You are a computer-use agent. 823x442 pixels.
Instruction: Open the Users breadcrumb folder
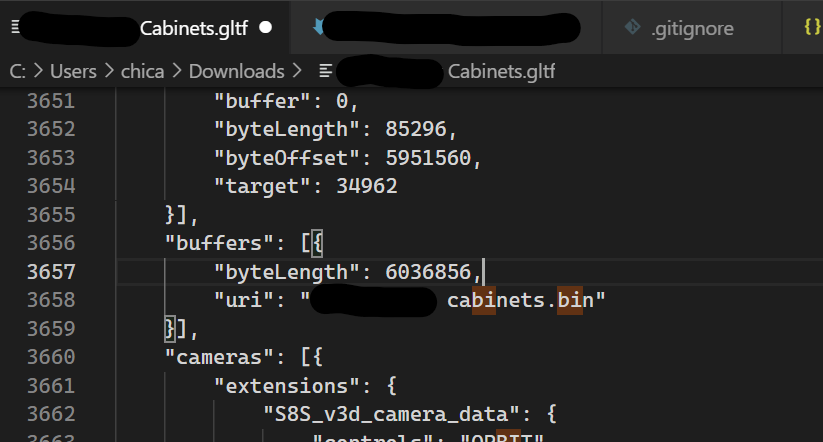73,71
